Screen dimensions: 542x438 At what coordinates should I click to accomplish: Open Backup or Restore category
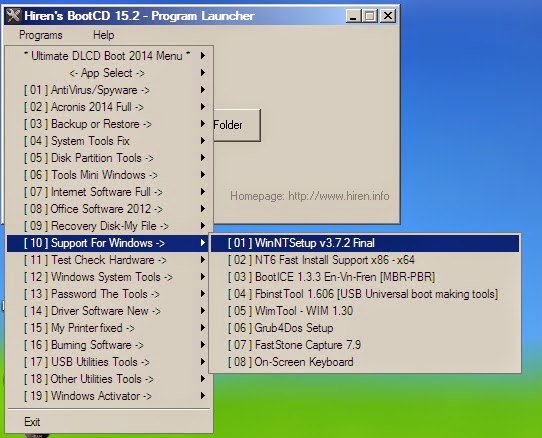coord(108,124)
